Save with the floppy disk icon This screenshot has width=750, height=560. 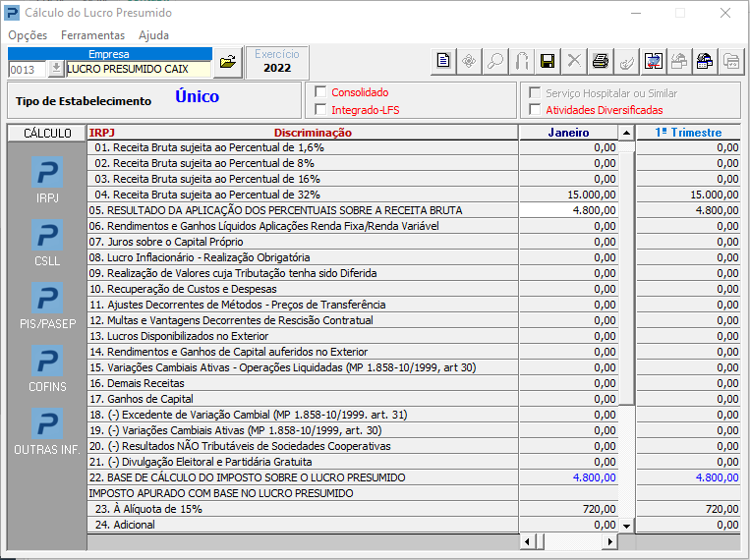(548, 61)
